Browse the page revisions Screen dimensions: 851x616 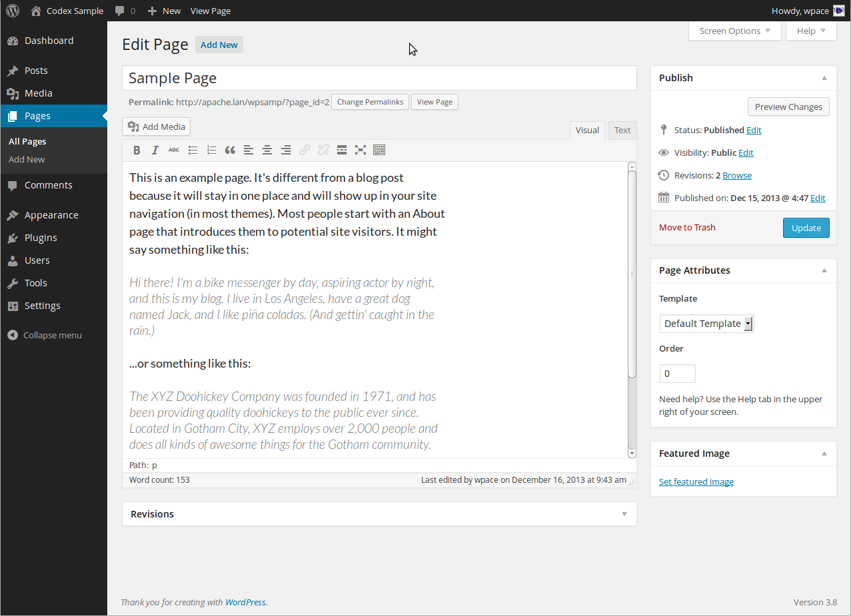click(x=737, y=176)
